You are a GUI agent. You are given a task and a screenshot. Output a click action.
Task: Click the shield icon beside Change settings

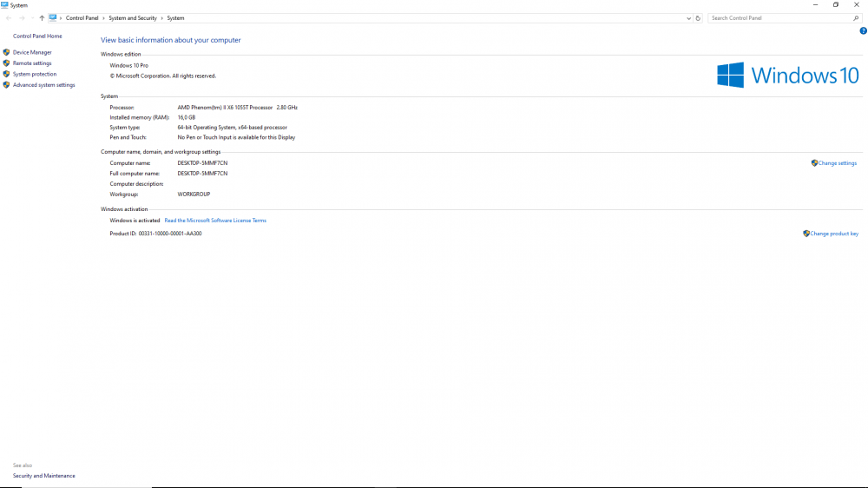click(814, 163)
